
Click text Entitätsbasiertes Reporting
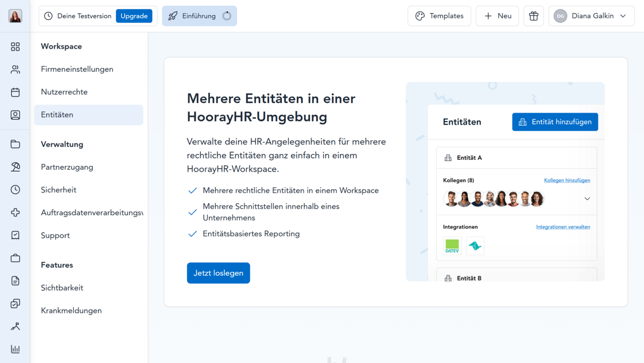(x=251, y=234)
